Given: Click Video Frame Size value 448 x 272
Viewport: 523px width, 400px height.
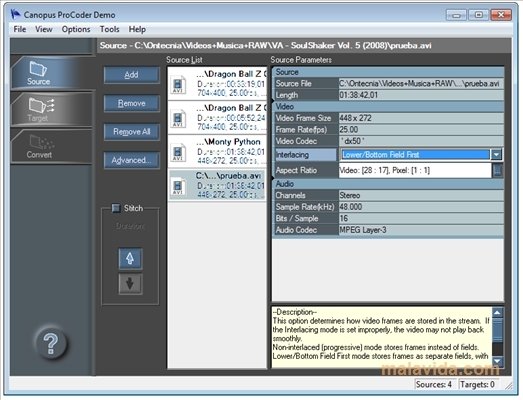Looking at the screenshot, I should click(x=421, y=118).
